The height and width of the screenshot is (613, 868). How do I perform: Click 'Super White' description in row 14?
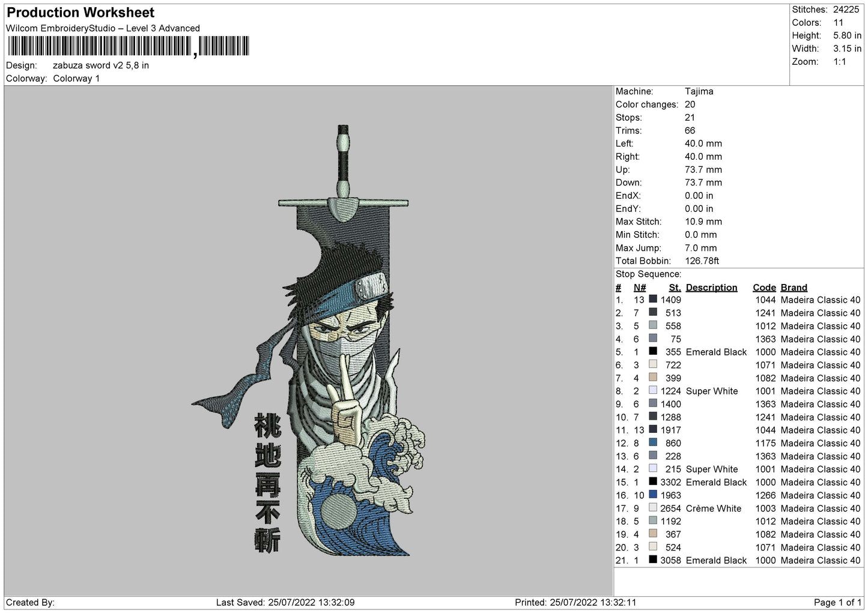(x=712, y=469)
